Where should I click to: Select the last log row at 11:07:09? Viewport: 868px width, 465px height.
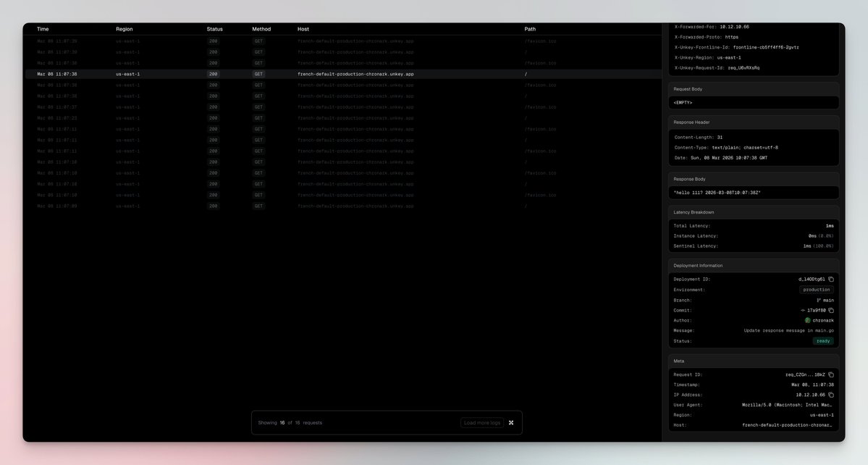coord(343,206)
